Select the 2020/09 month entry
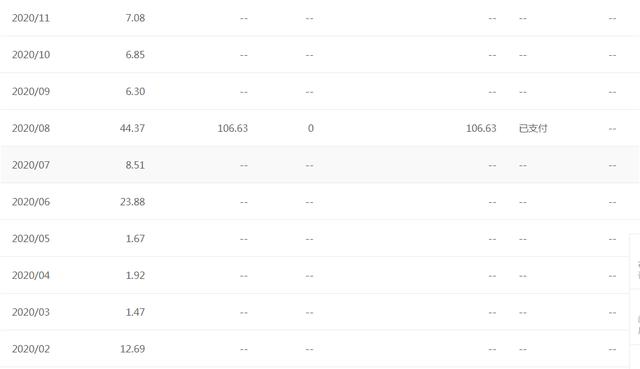Screen dimensions: 640x369 click(31, 91)
